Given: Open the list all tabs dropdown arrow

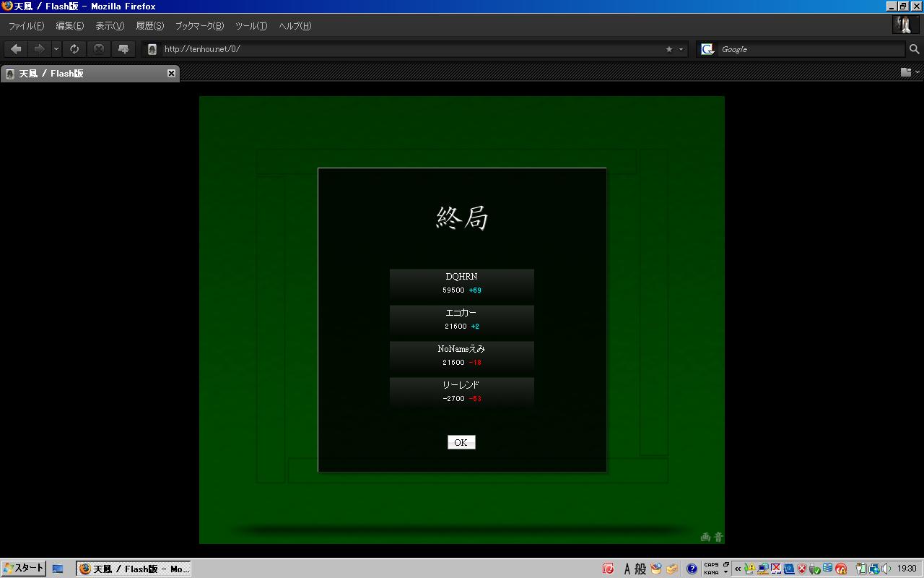Looking at the screenshot, I should (x=918, y=72).
